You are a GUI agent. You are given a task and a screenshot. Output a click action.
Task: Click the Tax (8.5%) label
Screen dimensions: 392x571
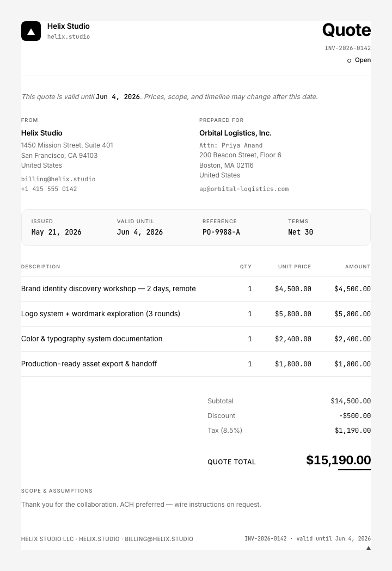[225, 431]
